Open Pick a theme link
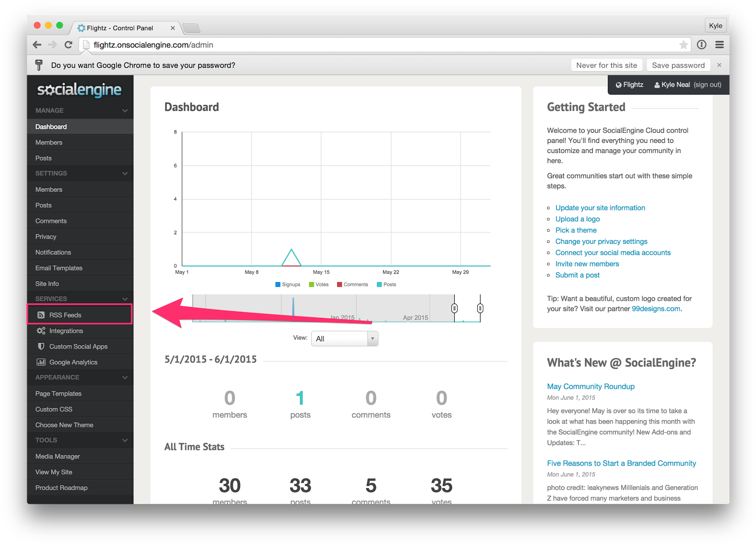The image size is (756, 545). (x=576, y=230)
